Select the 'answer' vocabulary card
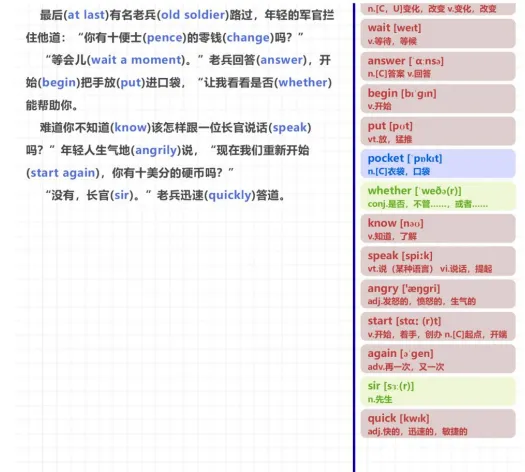The image size is (525, 472). 438,66
